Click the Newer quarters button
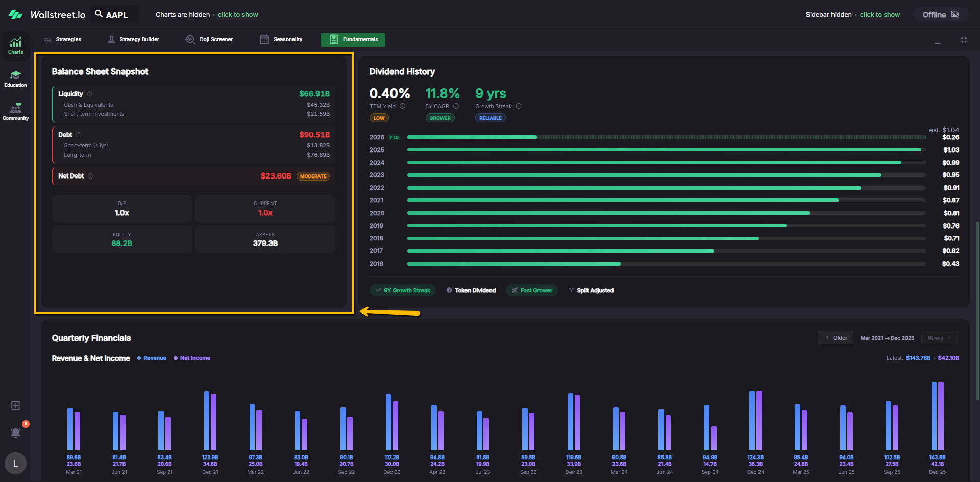This screenshot has width=980, height=482. coord(940,338)
